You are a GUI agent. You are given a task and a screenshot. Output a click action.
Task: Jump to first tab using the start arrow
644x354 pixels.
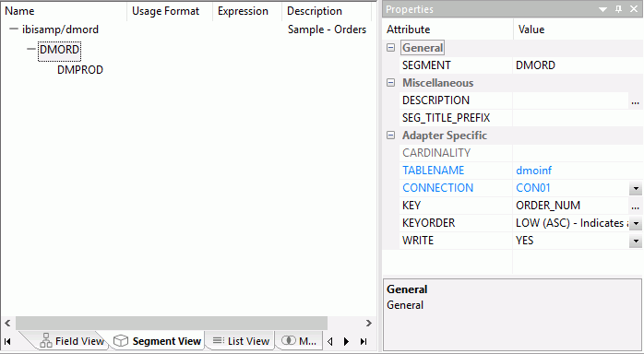[7, 341]
